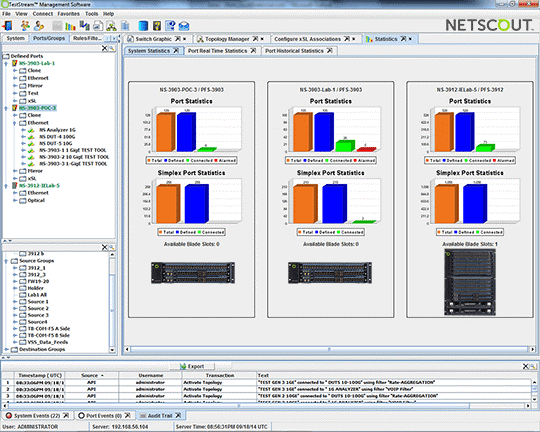Open the topology network toolbar icon

tap(111, 26)
